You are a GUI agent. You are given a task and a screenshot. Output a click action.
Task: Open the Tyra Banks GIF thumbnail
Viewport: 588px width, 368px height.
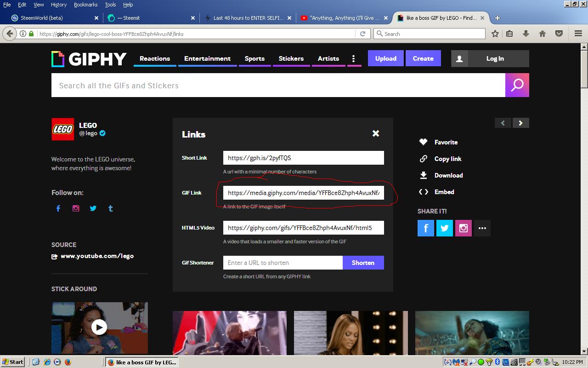351,333
